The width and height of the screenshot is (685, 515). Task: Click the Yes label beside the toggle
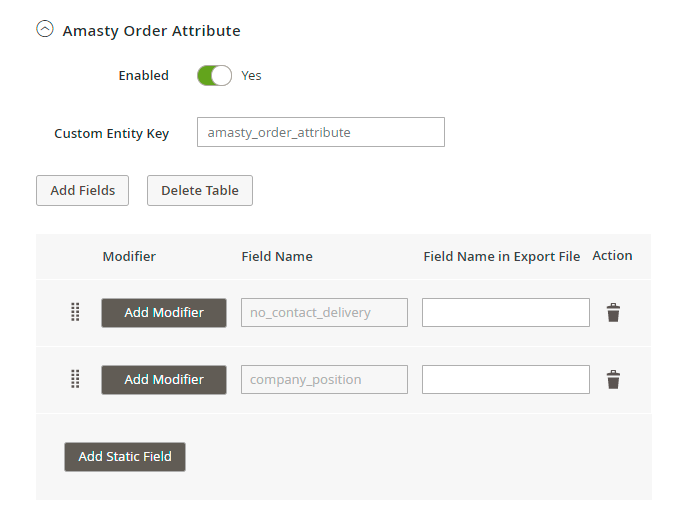pos(251,76)
